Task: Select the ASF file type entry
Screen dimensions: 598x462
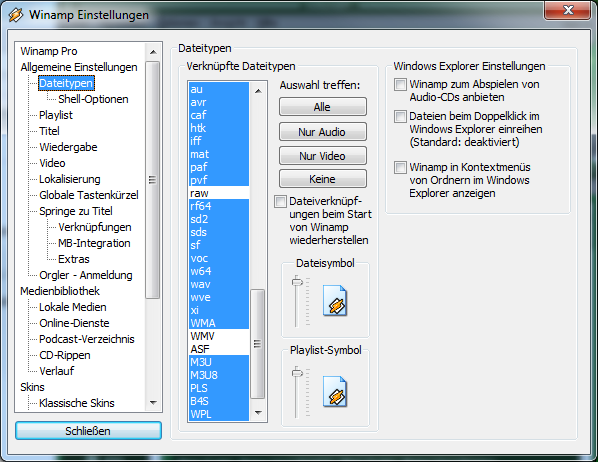Action: [x=219, y=349]
